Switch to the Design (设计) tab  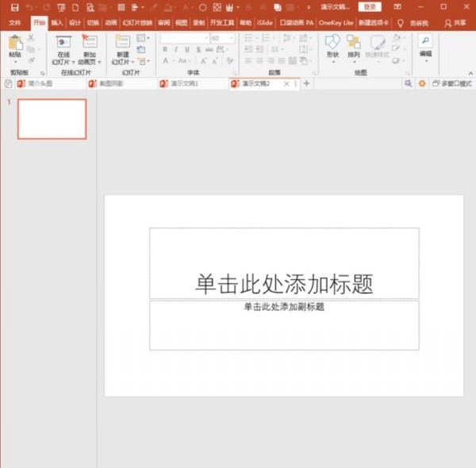coord(75,23)
